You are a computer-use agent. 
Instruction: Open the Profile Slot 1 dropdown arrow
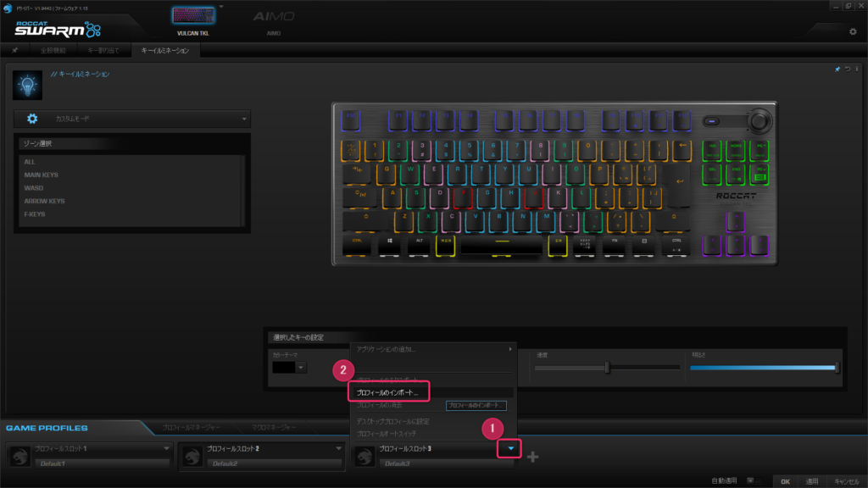166,449
